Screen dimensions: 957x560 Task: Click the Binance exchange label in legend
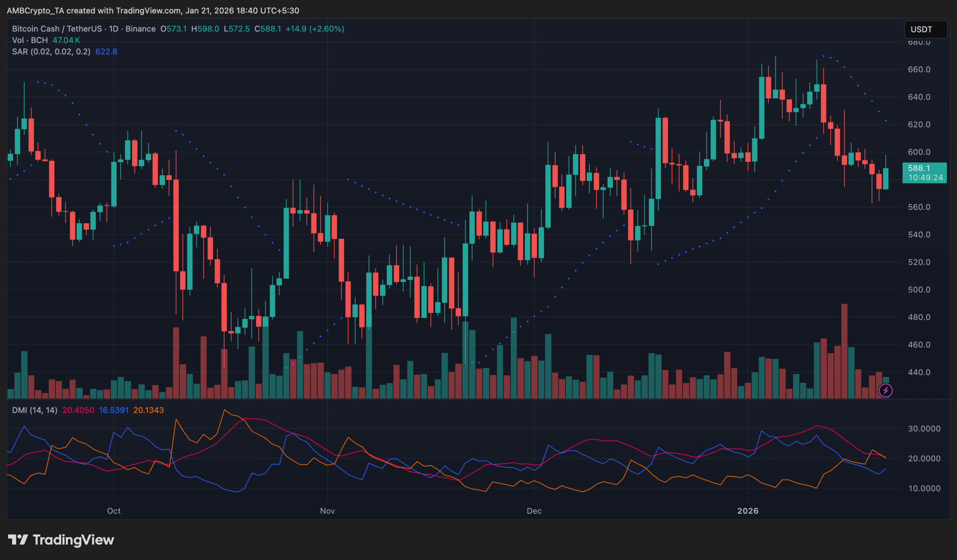tap(140, 29)
